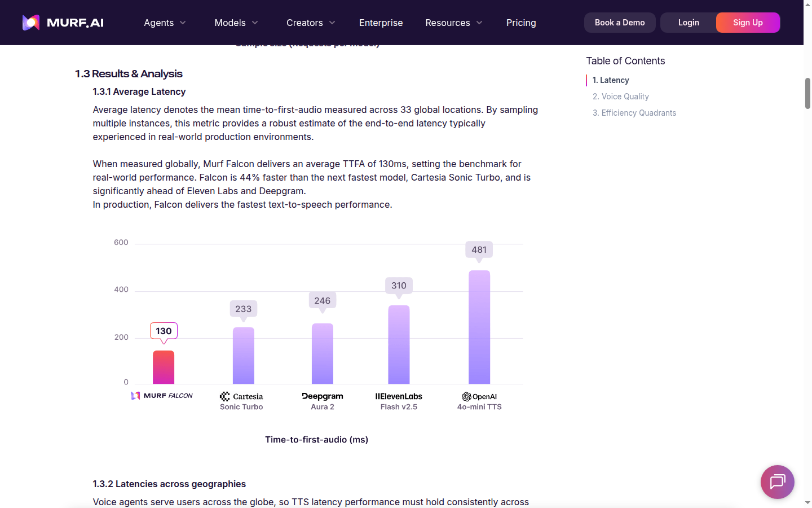Go to the Enterprise page

(x=381, y=23)
